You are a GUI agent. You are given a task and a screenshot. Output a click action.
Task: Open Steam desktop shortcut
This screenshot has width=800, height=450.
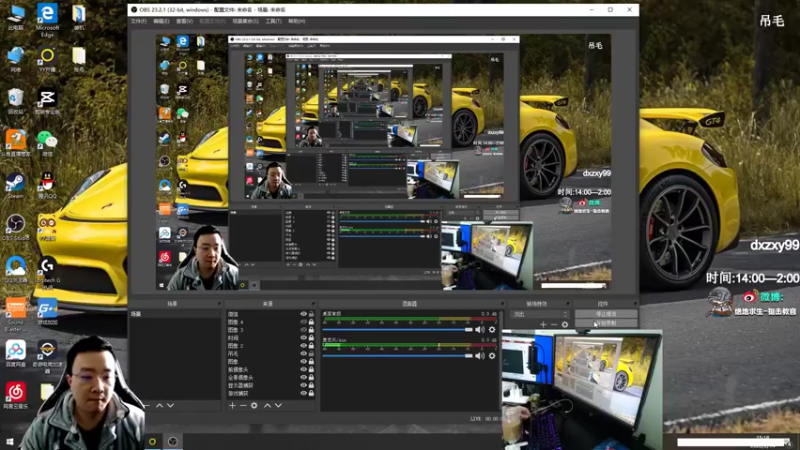pos(15,186)
